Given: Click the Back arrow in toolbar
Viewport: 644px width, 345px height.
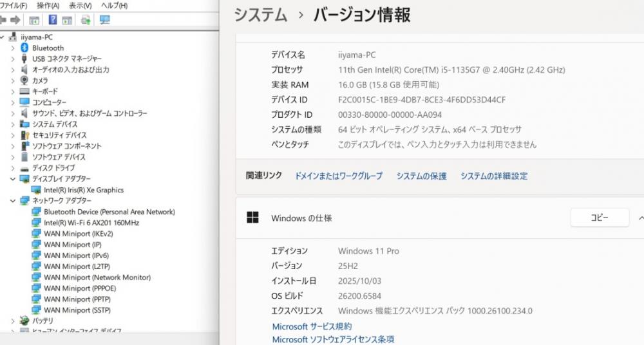Looking at the screenshot, I should click(3, 20).
